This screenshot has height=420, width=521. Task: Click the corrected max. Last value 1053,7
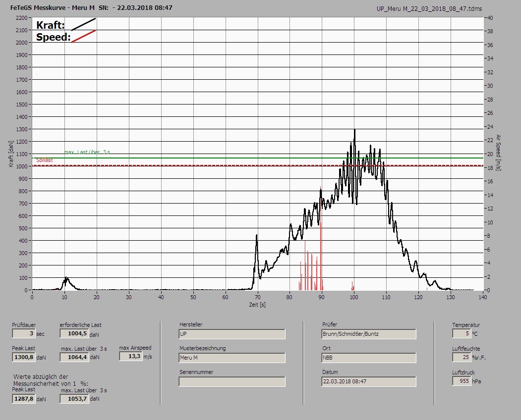pyautogui.click(x=74, y=399)
